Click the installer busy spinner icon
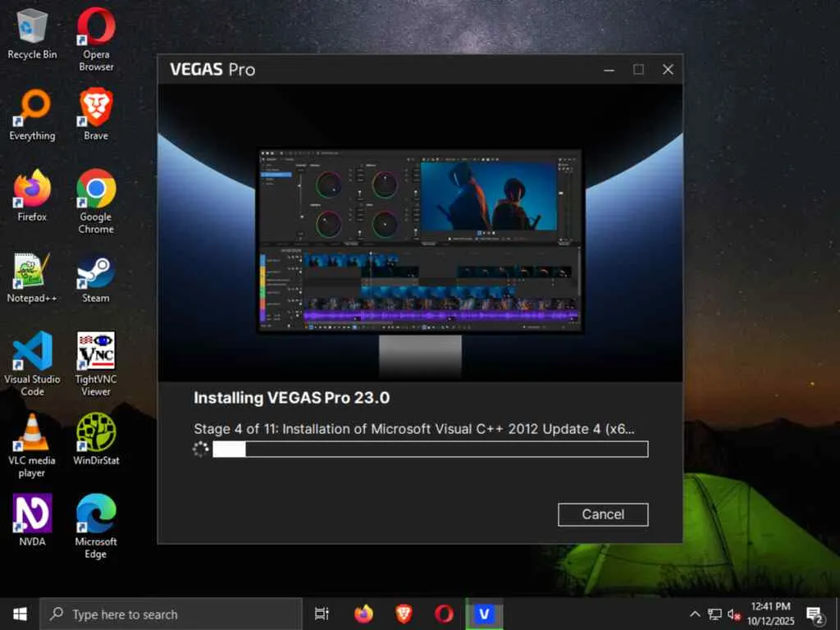 (x=200, y=449)
